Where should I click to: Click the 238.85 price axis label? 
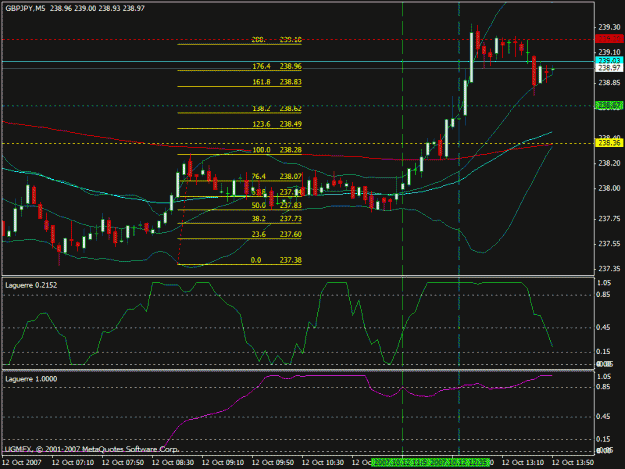pyautogui.click(x=609, y=83)
